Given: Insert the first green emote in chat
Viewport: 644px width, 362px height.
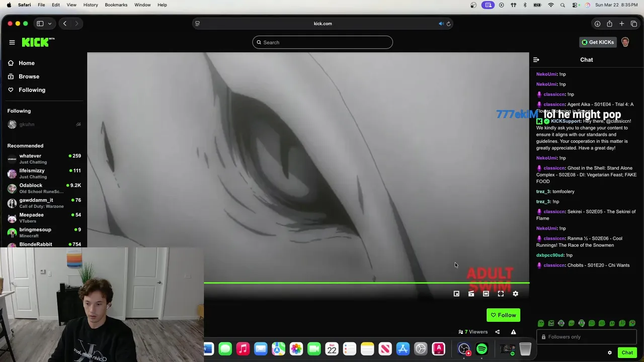Looking at the screenshot, I should pos(541,323).
